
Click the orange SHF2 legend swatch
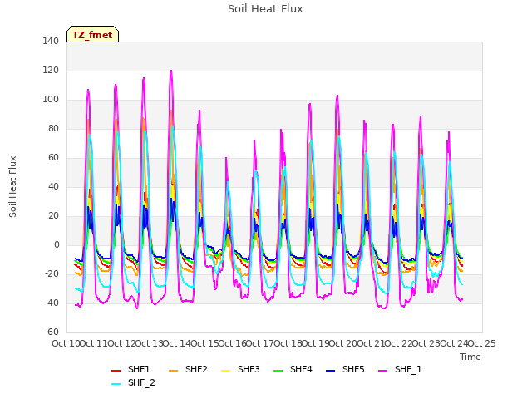(x=174, y=371)
